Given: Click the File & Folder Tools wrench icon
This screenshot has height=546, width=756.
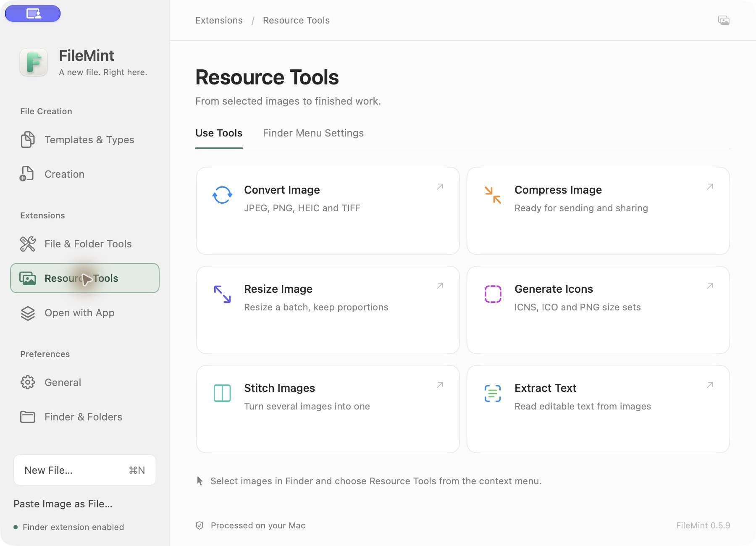Looking at the screenshot, I should click(x=28, y=244).
